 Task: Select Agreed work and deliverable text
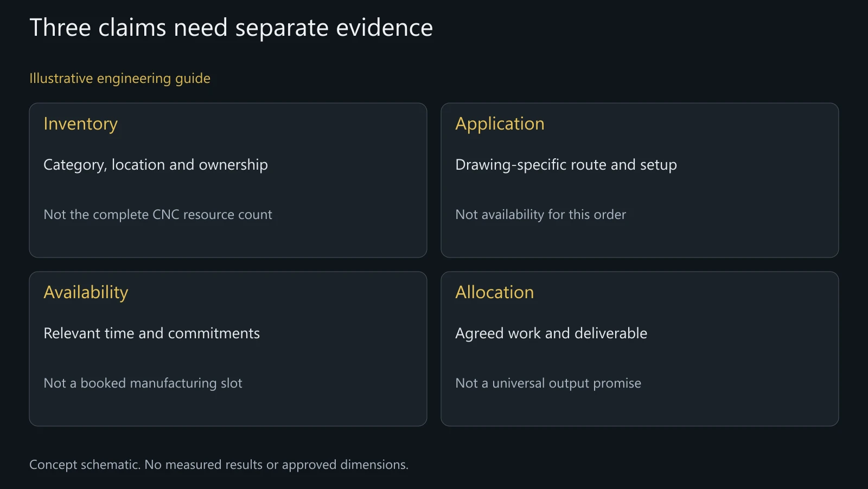coord(551,333)
